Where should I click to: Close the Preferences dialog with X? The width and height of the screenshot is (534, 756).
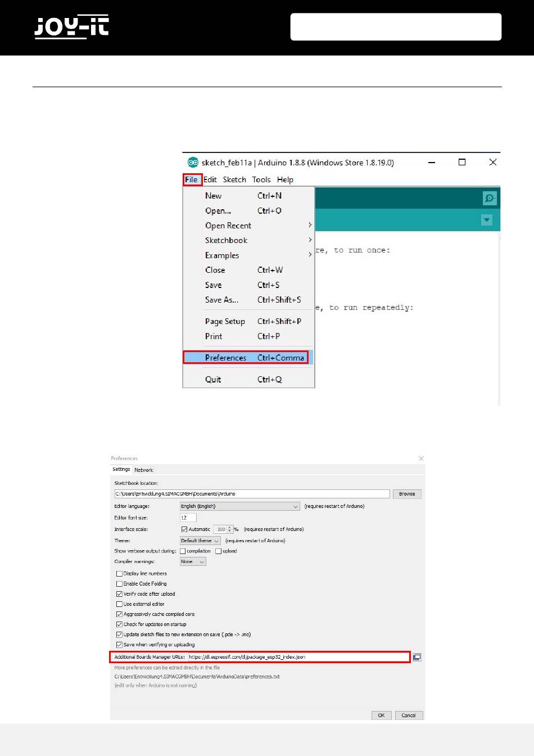pos(421,458)
